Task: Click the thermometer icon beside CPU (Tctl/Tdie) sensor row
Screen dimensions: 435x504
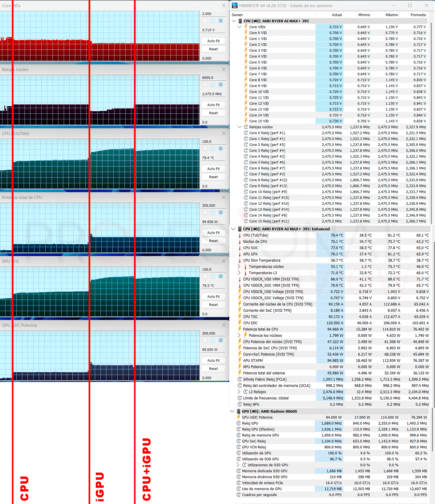Action: pyautogui.click(x=240, y=235)
